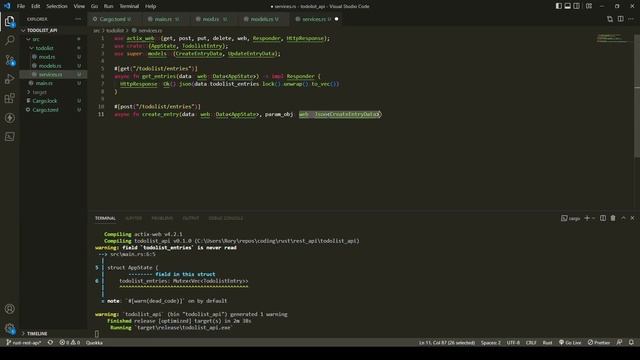Image resolution: width=640 pixels, height=360 pixels.
Task: Change the CRLF end of line sequence
Action: pyautogui.click(x=531, y=342)
